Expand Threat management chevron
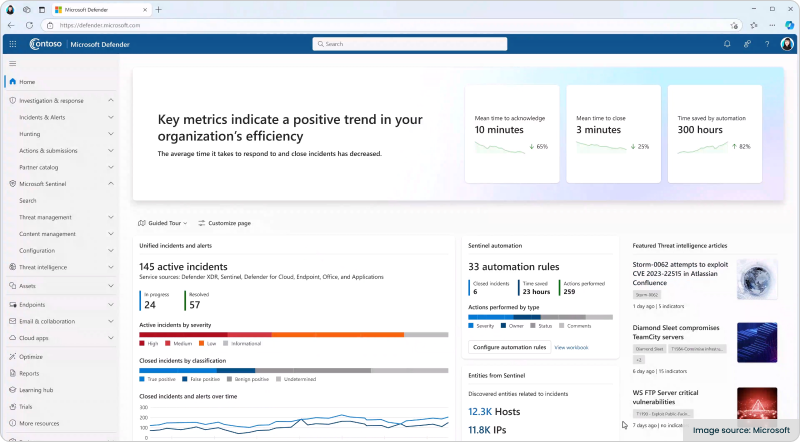 tap(111, 217)
